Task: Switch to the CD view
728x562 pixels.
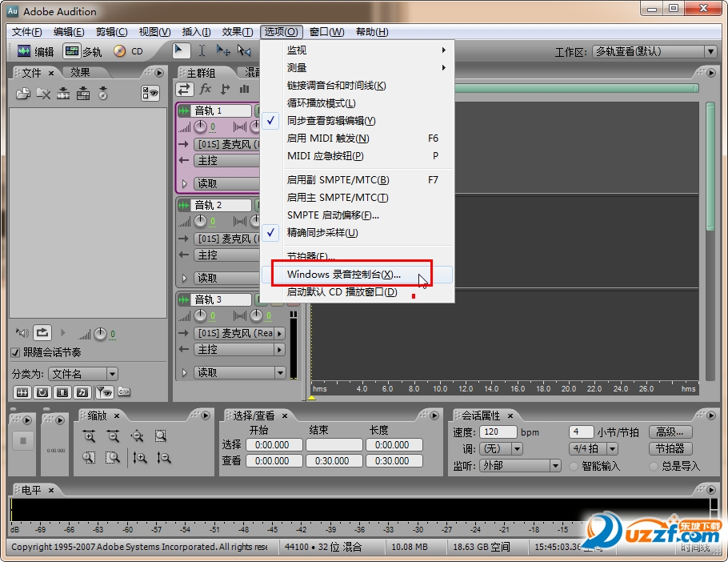Action: (128, 51)
